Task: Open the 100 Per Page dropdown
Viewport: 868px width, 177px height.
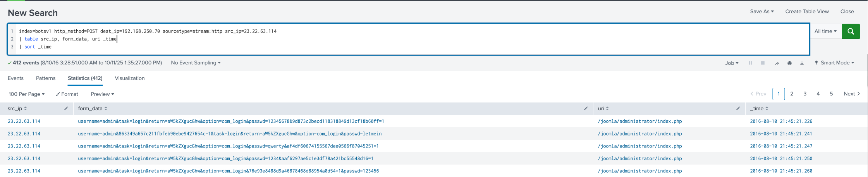Action: pyautogui.click(x=27, y=94)
